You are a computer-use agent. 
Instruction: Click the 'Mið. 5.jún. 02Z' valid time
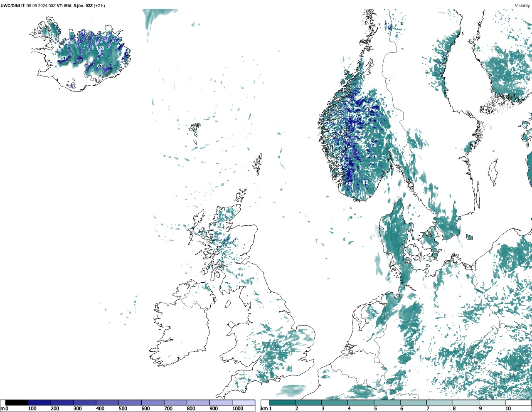click(78, 6)
